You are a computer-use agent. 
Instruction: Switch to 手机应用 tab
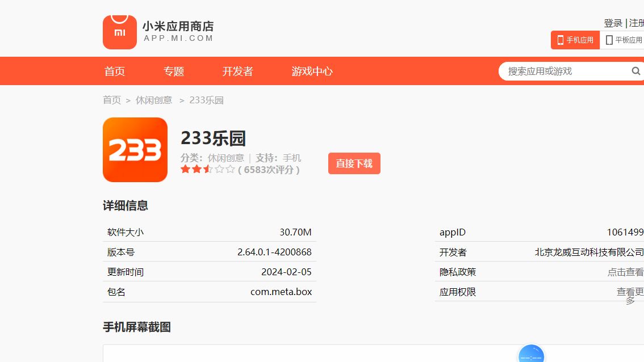(x=575, y=40)
